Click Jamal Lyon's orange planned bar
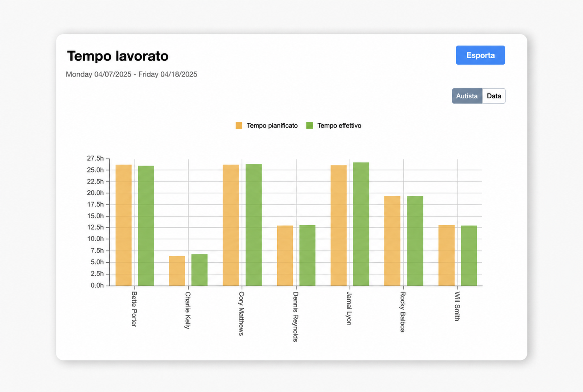583x392 pixels. [338, 226]
